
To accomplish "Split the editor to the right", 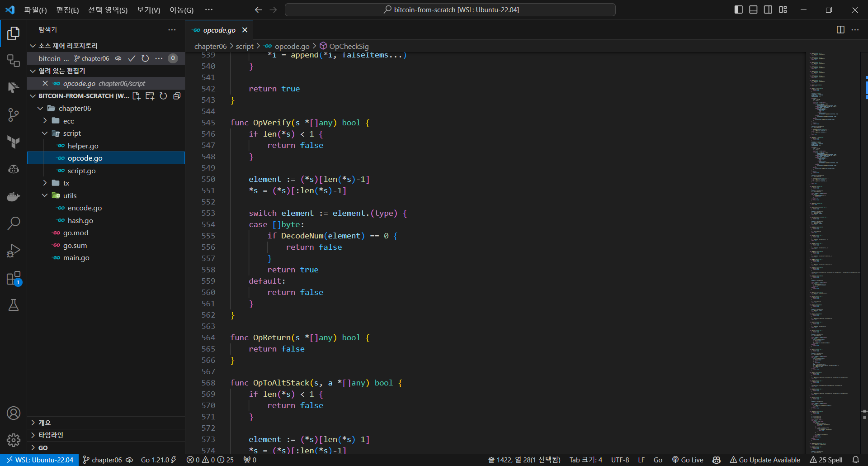I will (x=840, y=30).
